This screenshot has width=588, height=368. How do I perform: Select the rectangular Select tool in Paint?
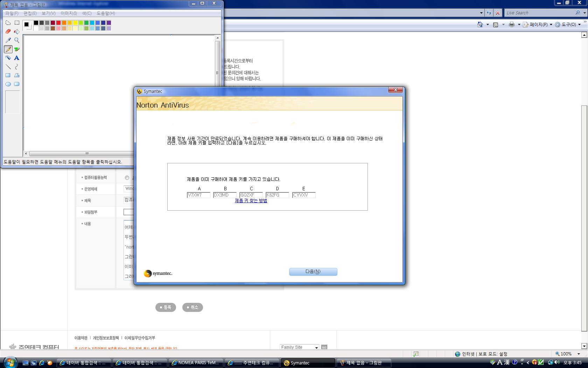17,23
